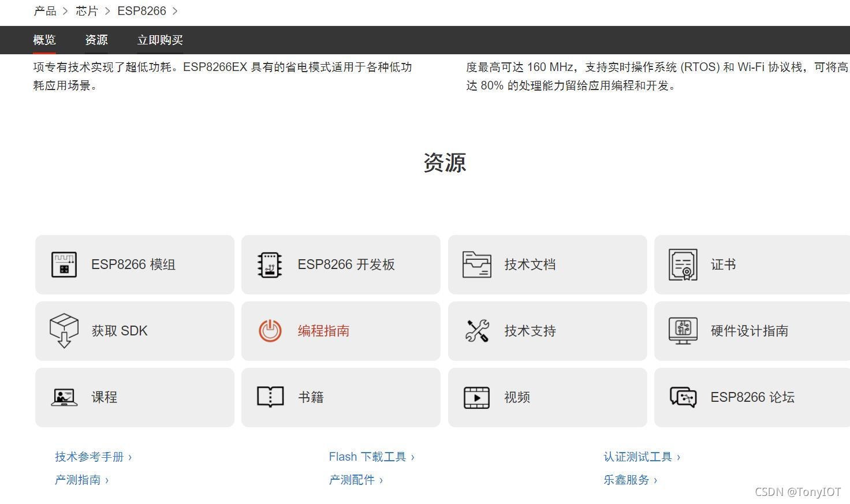Click the 硬件设计指南 monitor circuit icon

click(683, 331)
